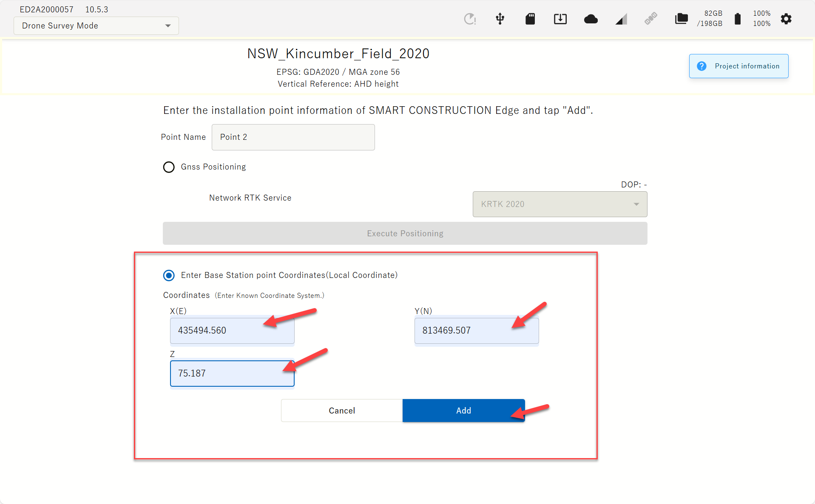This screenshot has width=815, height=504.
Task: Click the Z coordinate field
Action: click(x=232, y=374)
